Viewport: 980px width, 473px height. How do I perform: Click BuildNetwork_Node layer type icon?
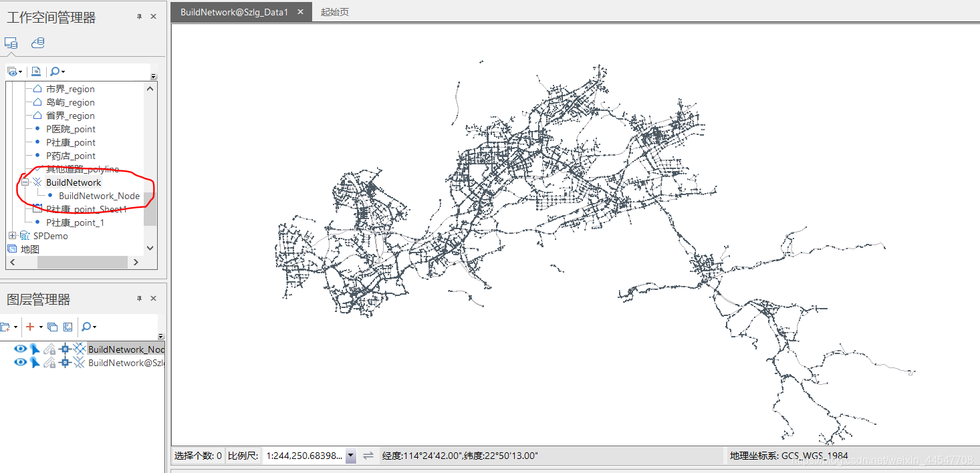(x=80, y=349)
